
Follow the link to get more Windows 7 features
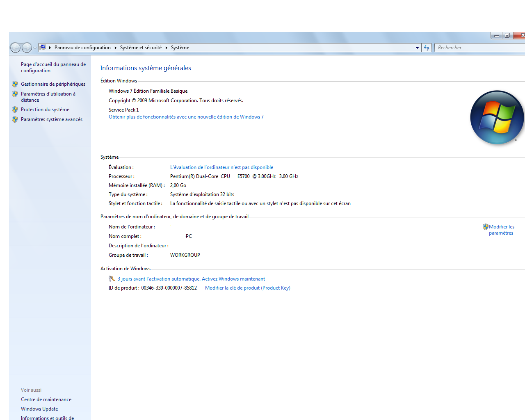pos(186,117)
